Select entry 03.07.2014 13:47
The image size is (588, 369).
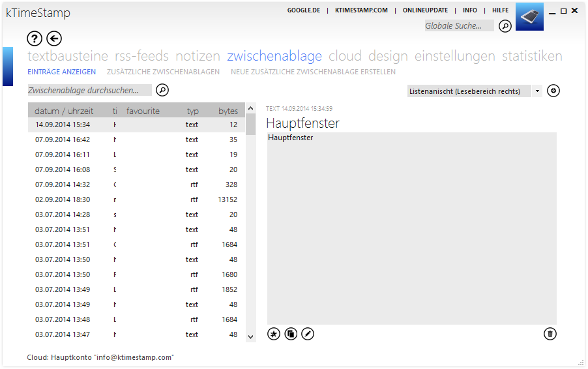[136, 334]
